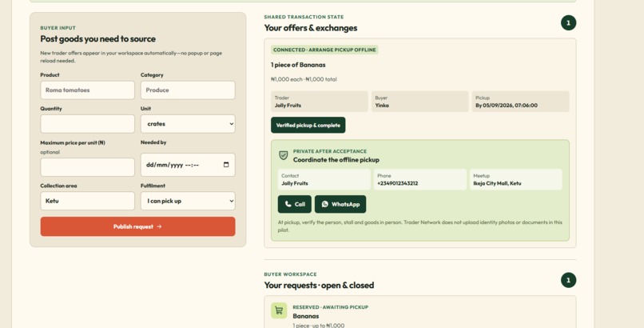Click the arrow icon on Publish request

pos(159,226)
